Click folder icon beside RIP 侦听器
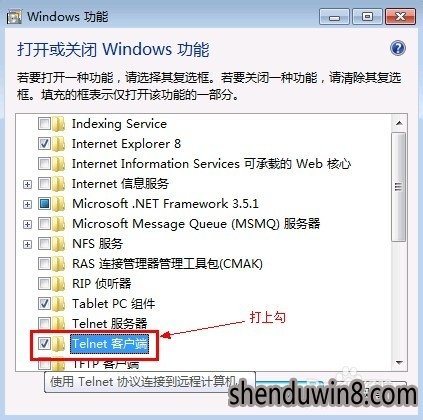Image resolution: width=423 pixels, height=420 pixels. tap(59, 284)
